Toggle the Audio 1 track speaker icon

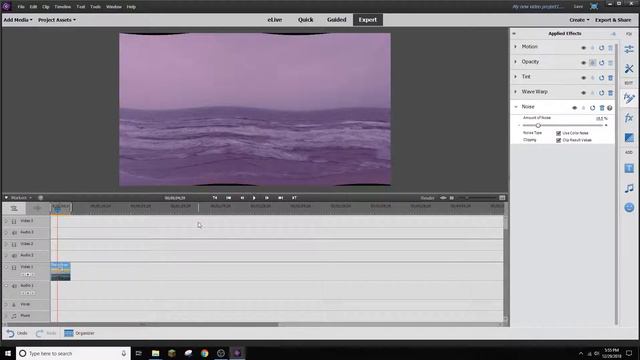[x=14, y=286]
